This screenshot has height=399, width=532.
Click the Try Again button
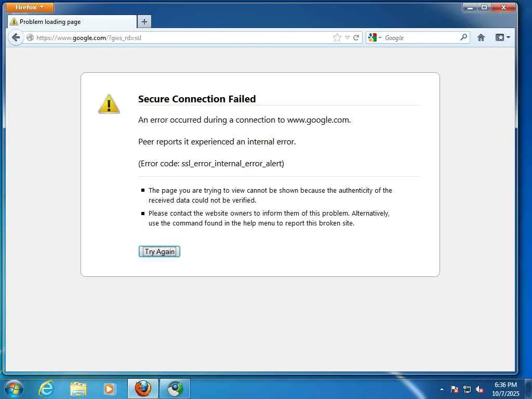[159, 251]
